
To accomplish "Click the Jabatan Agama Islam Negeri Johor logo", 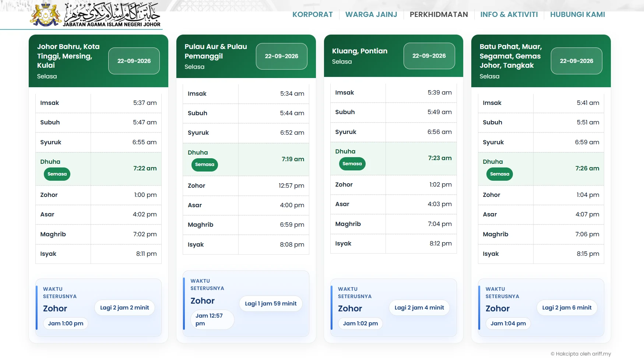I will click(x=96, y=15).
